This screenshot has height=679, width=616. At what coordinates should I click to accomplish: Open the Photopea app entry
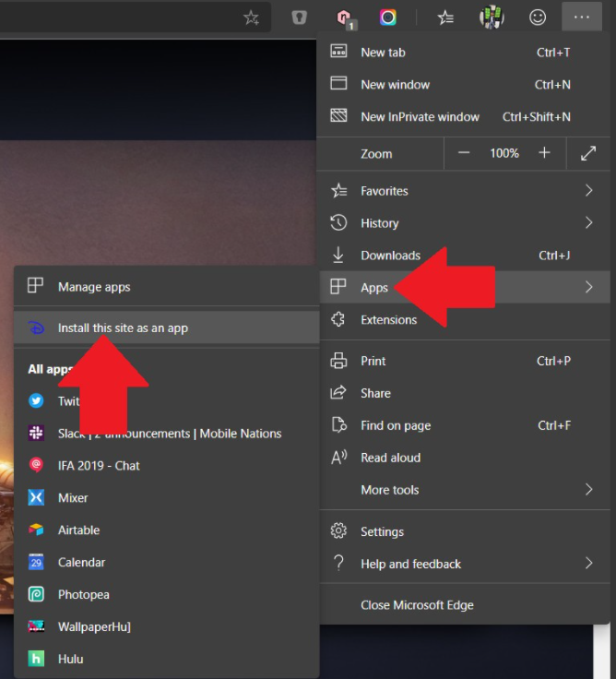(167, 594)
